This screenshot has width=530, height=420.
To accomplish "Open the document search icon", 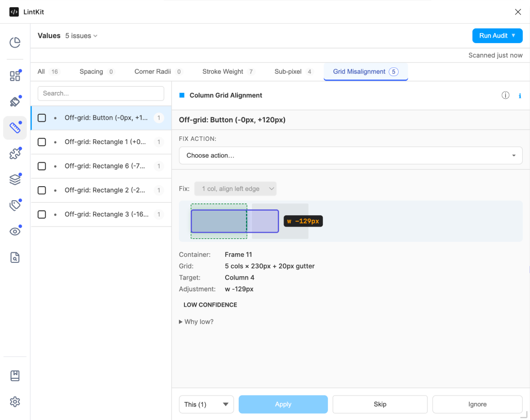I will [15, 257].
